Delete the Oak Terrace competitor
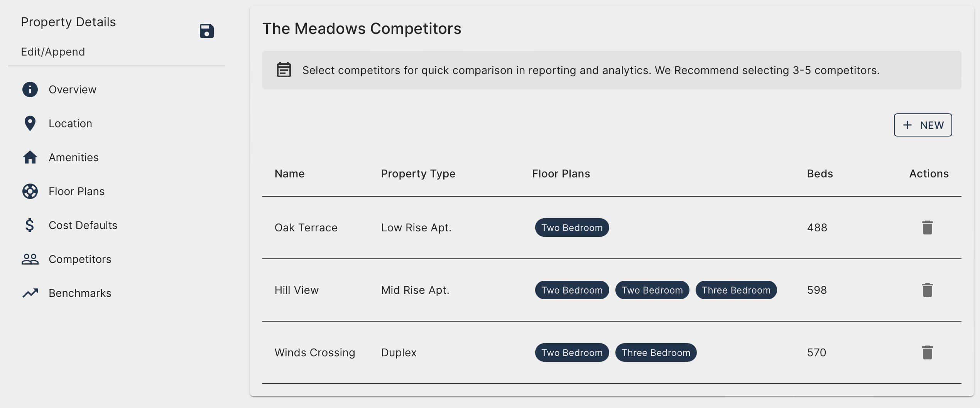The height and width of the screenshot is (408, 980). pyautogui.click(x=927, y=228)
